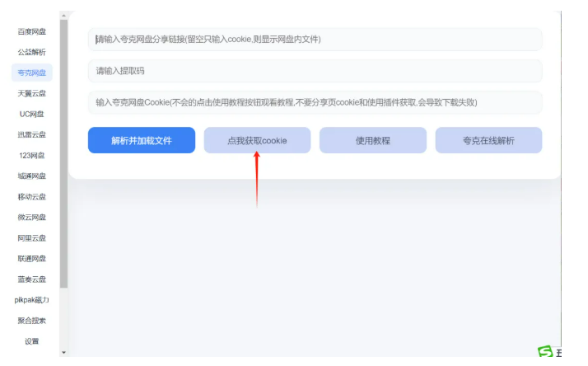The height and width of the screenshot is (366, 588).
Task: Open 阿里云盘 in the sidebar
Action: click(x=31, y=237)
